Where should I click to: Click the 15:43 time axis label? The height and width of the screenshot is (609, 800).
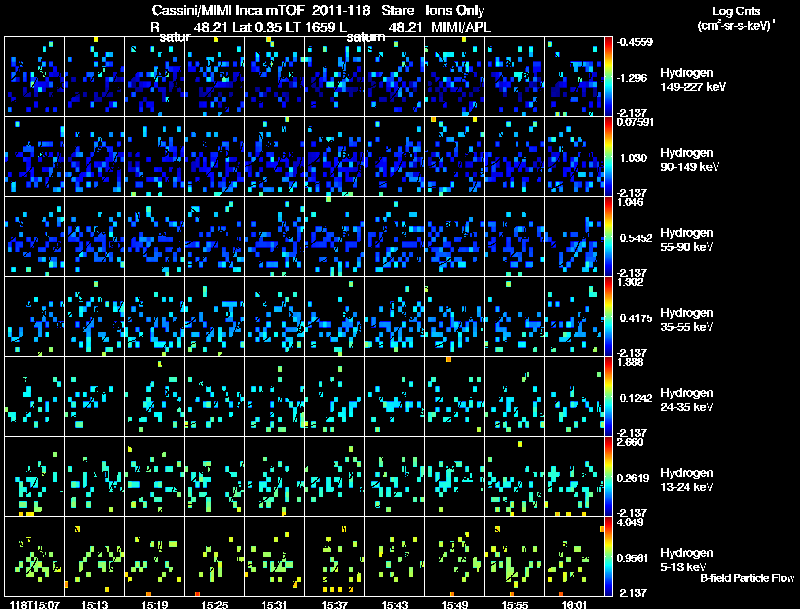click(x=395, y=605)
